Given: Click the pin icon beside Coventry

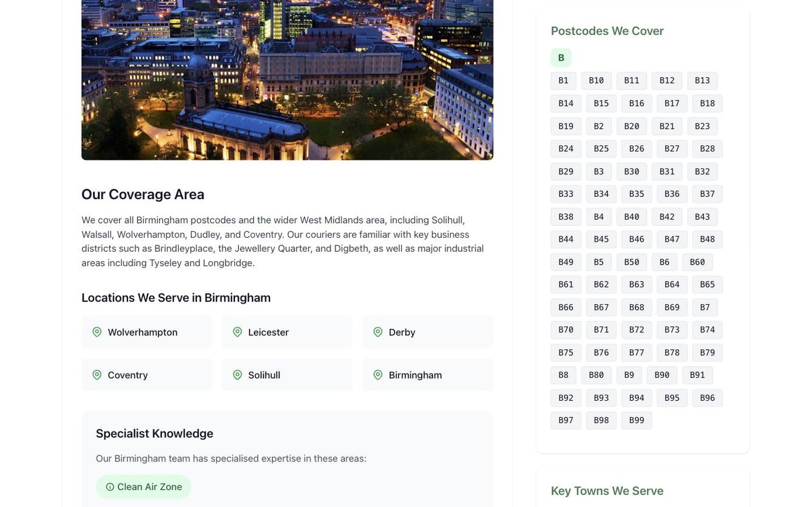Looking at the screenshot, I should point(97,375).
